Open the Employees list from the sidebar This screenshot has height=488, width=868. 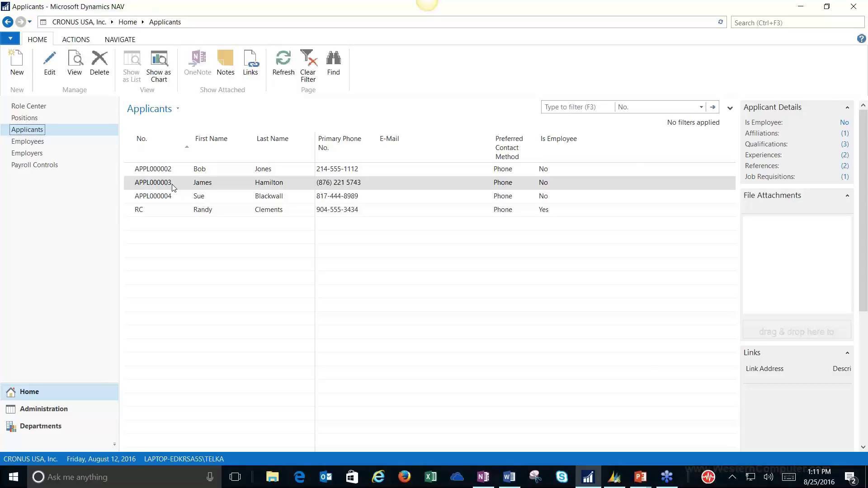28,141
